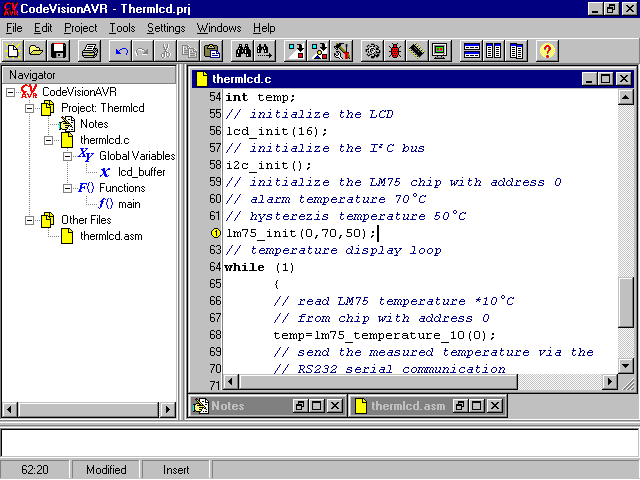Click the while (1) code line

[x=259, y=267]
